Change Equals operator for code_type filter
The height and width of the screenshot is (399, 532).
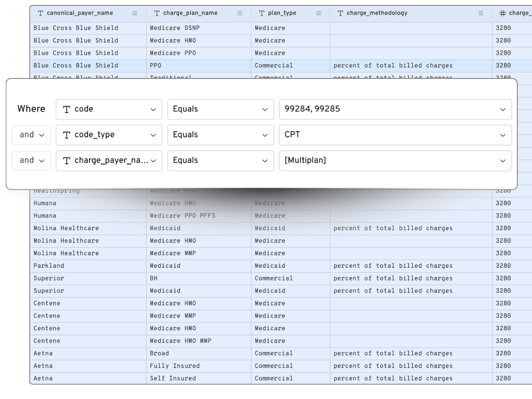[220, 135]
